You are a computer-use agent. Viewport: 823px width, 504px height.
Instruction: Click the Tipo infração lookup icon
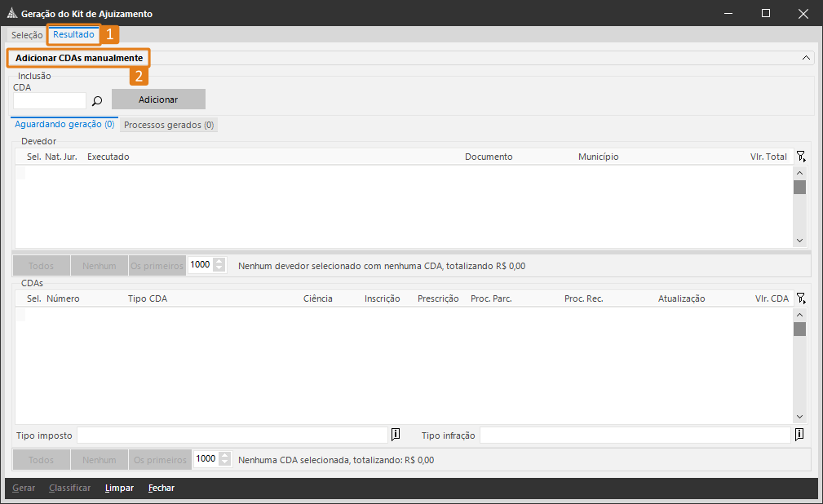[x=799, y=435]
